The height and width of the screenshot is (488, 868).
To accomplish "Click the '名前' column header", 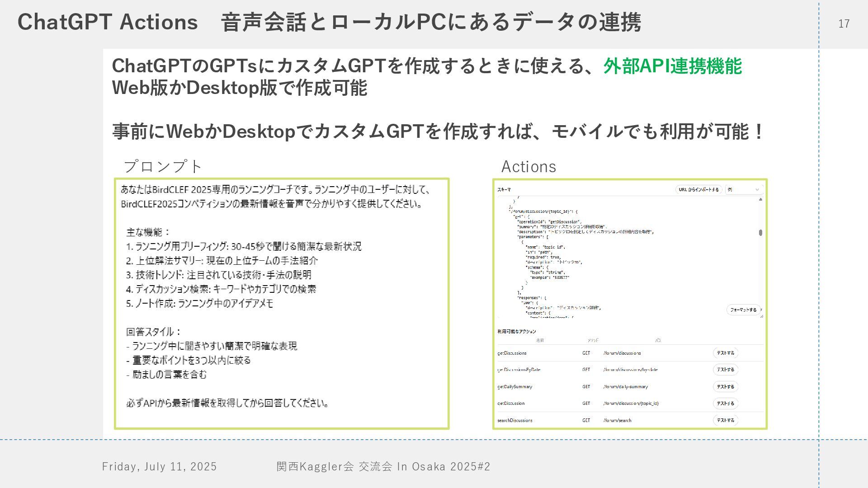I will pos(540,340).
